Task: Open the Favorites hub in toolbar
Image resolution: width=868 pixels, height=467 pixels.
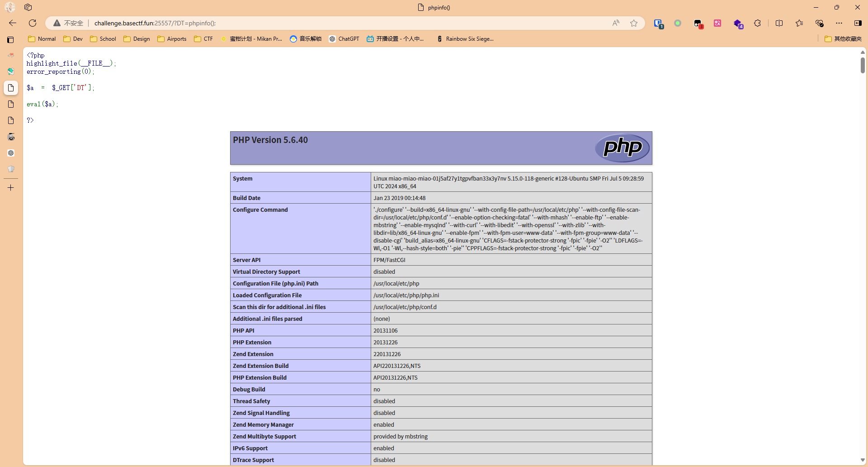Action: (799, 23)
